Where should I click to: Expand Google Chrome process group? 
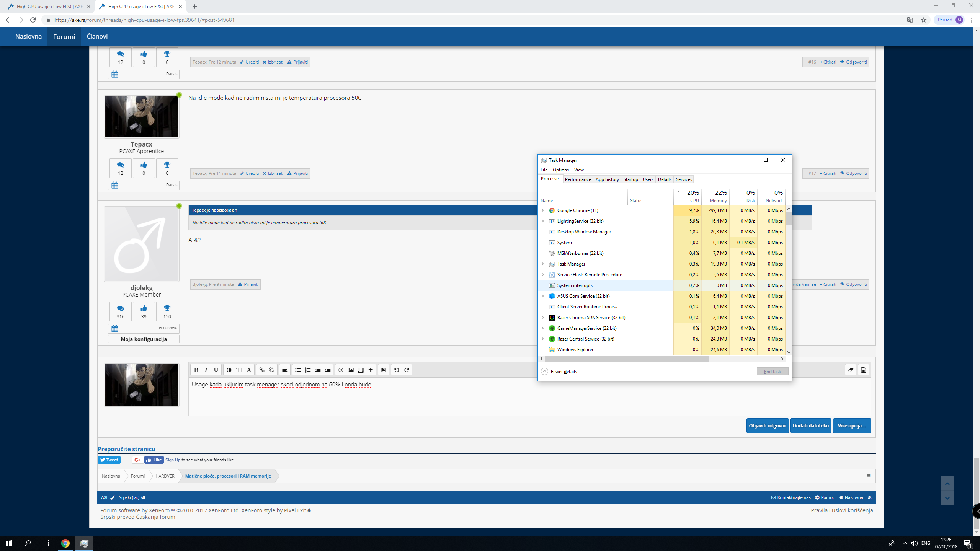[542, 210]
